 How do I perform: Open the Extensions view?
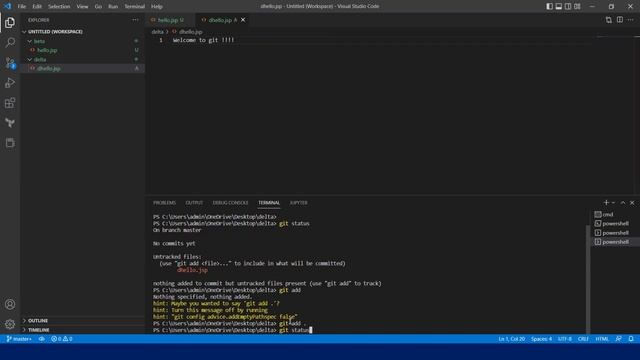pyautogui.click(x=10, y=102)
